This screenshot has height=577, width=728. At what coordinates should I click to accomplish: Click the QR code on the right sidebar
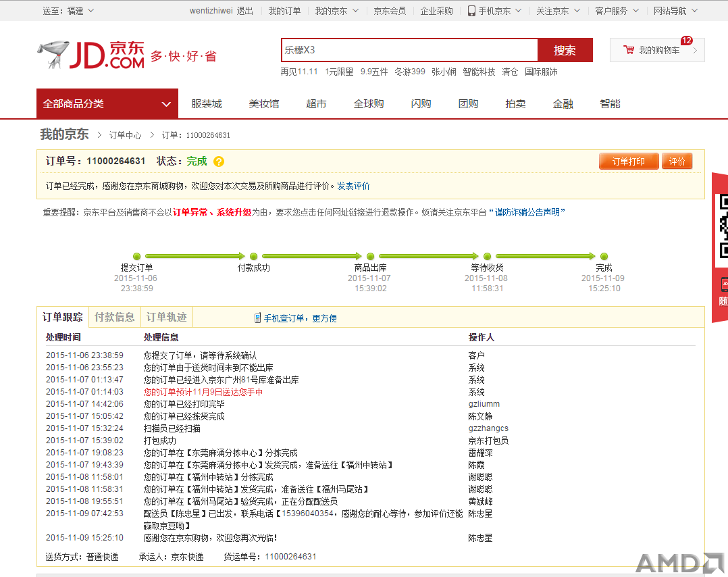click(723, 226)
